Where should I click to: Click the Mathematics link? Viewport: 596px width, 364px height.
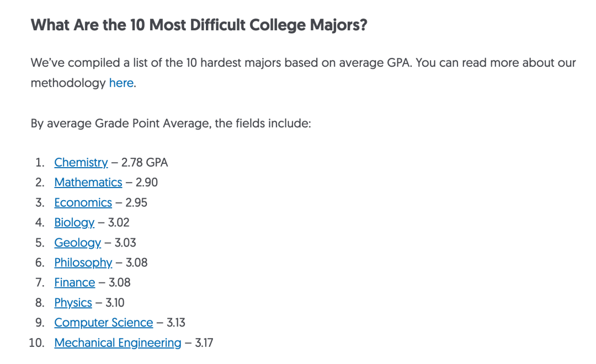tap(88, 183)
